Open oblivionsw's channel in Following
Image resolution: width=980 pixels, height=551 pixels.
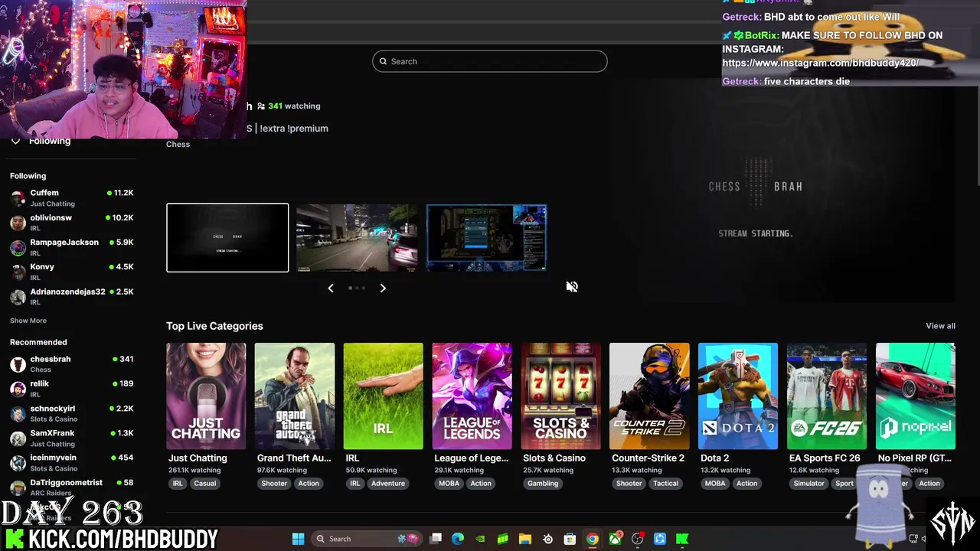click(72, 223)
